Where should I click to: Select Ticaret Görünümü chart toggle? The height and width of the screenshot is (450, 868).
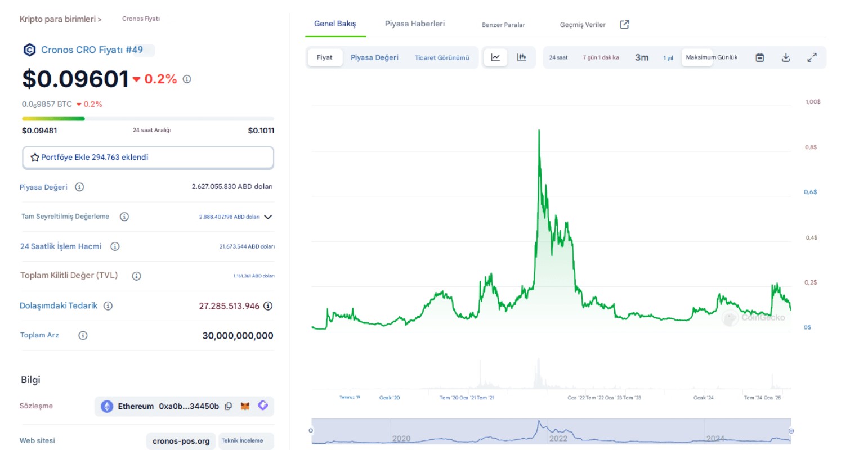click(442, 57)
